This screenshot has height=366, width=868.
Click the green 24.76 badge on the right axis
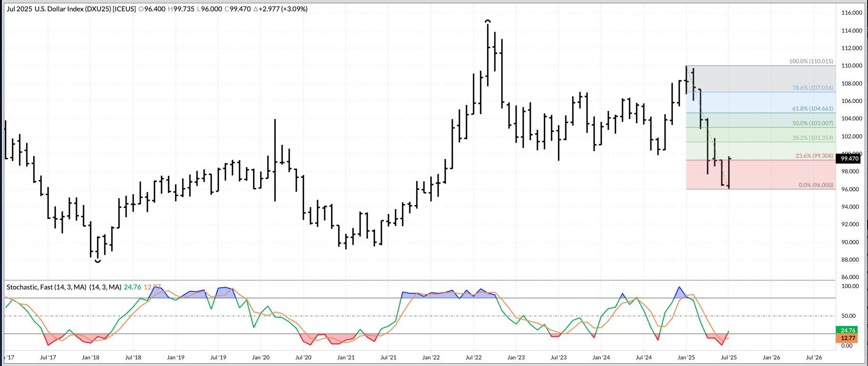[x=848, y=330]
